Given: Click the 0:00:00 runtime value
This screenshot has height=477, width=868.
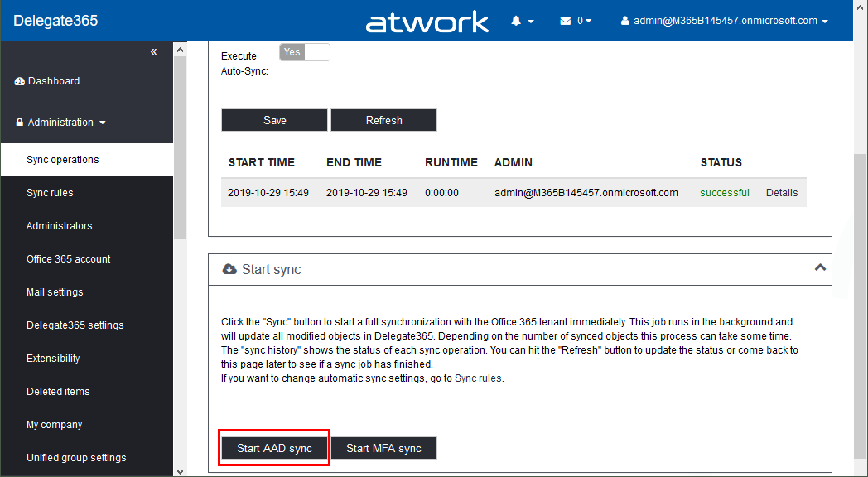Looking at the screenshot, I should point(441,193).
